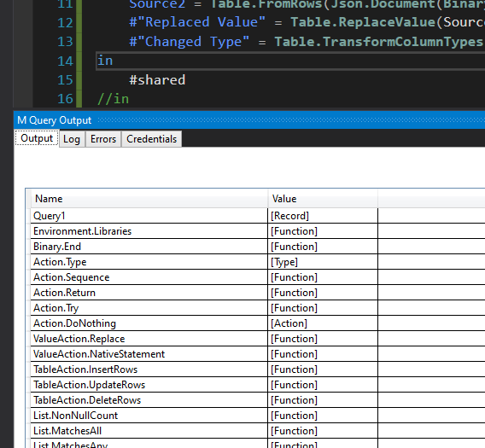Click Table.ReplaceValue in the code
Screen dimensions: 485x448
click(363, 22)
